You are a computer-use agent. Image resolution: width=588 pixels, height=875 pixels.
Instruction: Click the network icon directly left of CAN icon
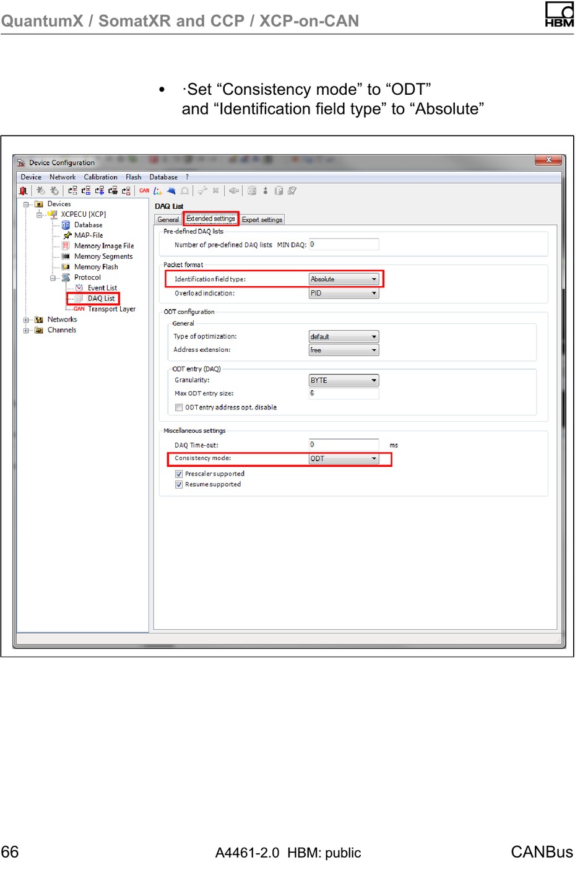(126, 191)
